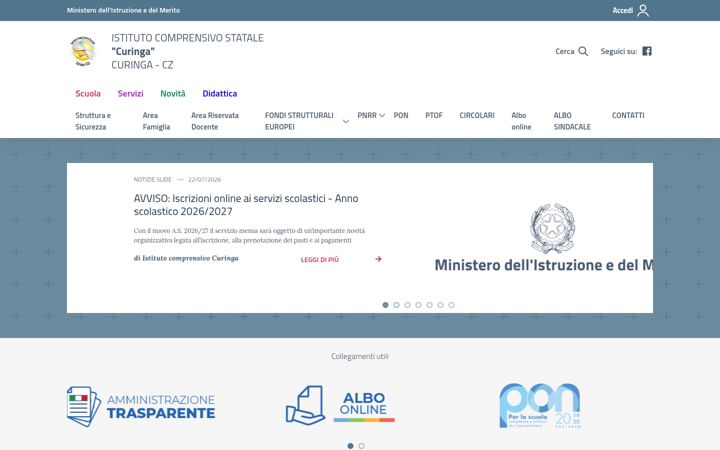This screenshot has width=720, height=450.
Task: Click the 'Collegamenti utili' heading
Action: click(x=360, y=356)
